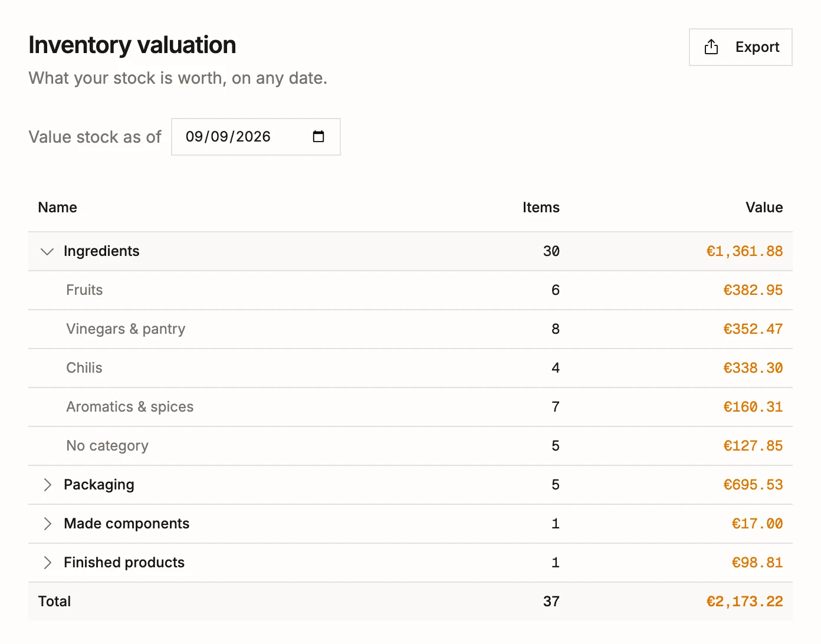This screenshot has width=821, height=644.
Task: Expand the Finished products chevron
Action: coord(47,563)
